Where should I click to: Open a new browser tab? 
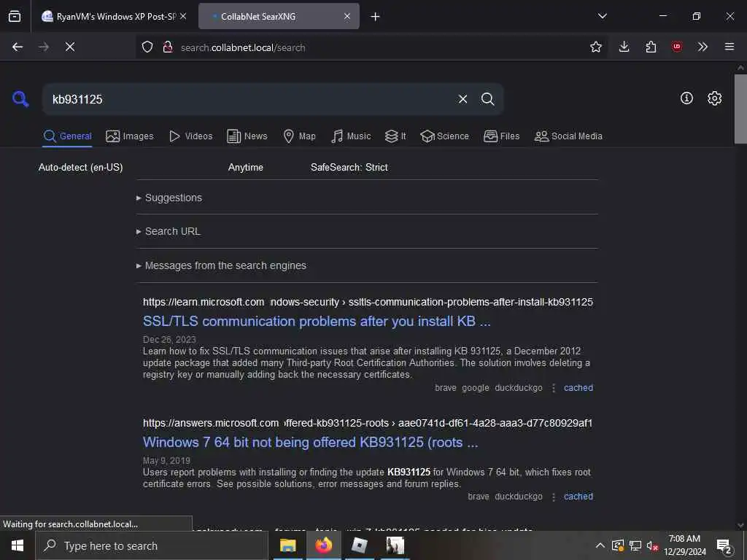pos(376,17)
